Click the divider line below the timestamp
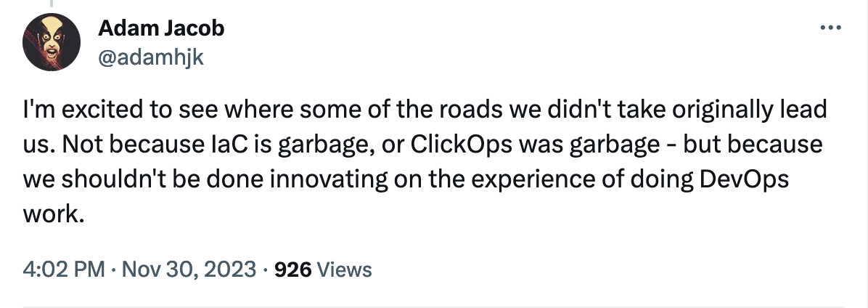 [434, 306]
